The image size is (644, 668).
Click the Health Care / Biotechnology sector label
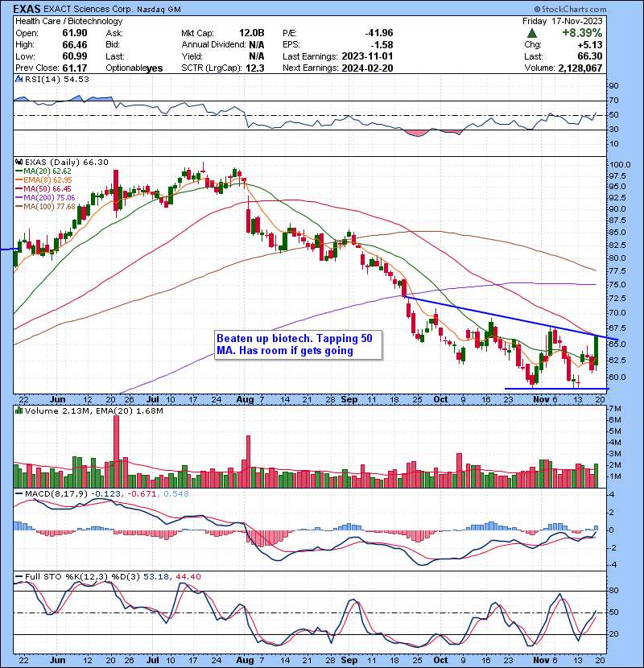coord(69,21)
